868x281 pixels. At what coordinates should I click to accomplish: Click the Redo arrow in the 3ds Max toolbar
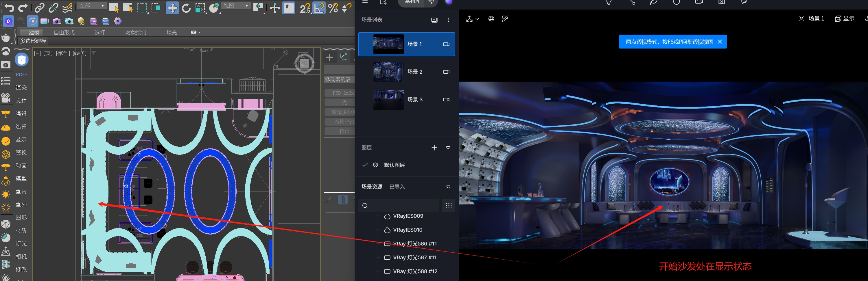click(23, 8)
